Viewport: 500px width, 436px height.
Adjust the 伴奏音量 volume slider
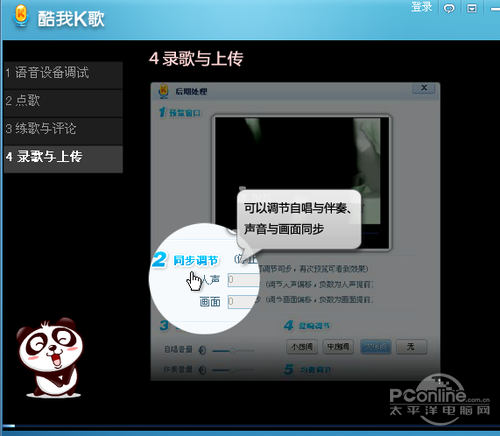233,370
